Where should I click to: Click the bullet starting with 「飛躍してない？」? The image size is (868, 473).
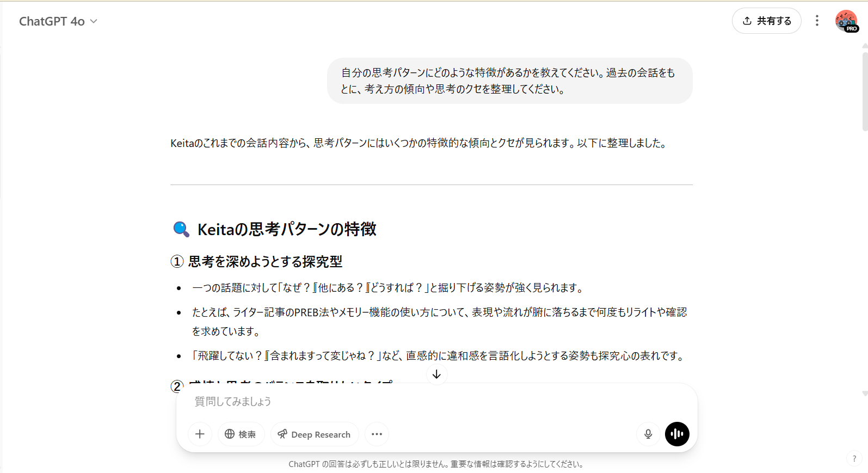tap(439, 356)
